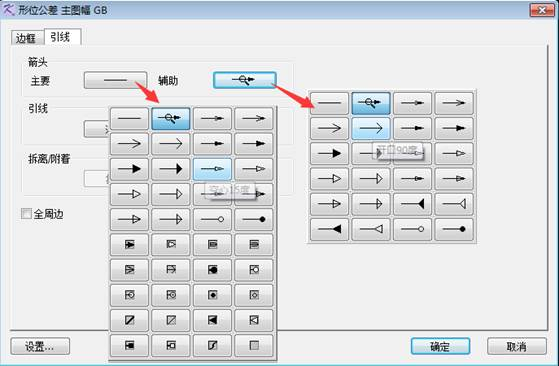Image resolution: width=559 pixels, height=366 pixels.
Task: Open the 辅助 arrow style dropdown button
Action: 245,80
